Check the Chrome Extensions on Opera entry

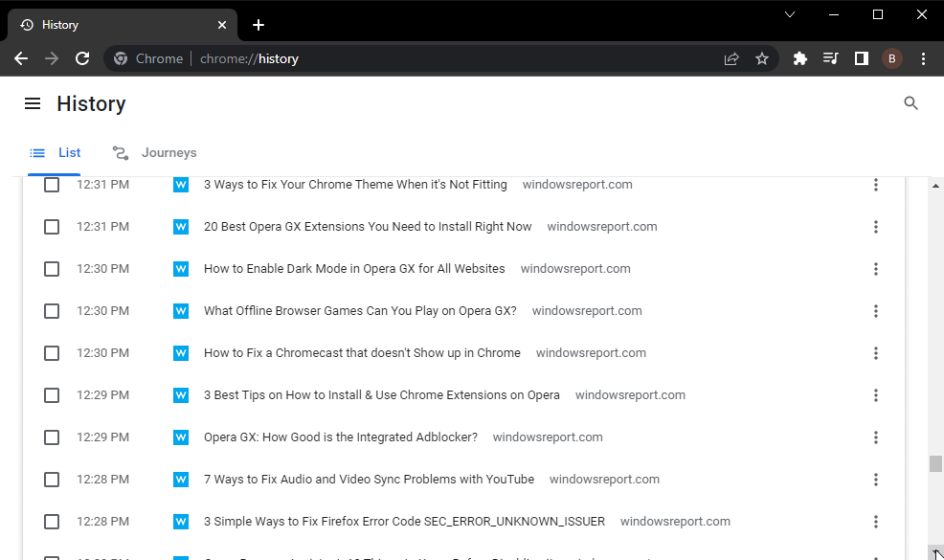52,395
